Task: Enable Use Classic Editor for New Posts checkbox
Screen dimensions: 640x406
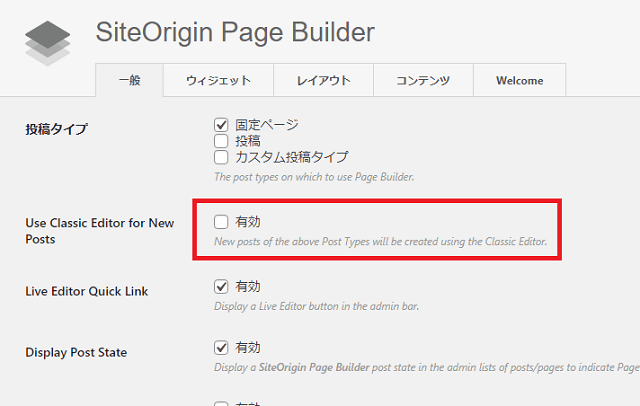Action: pos(221,222)
